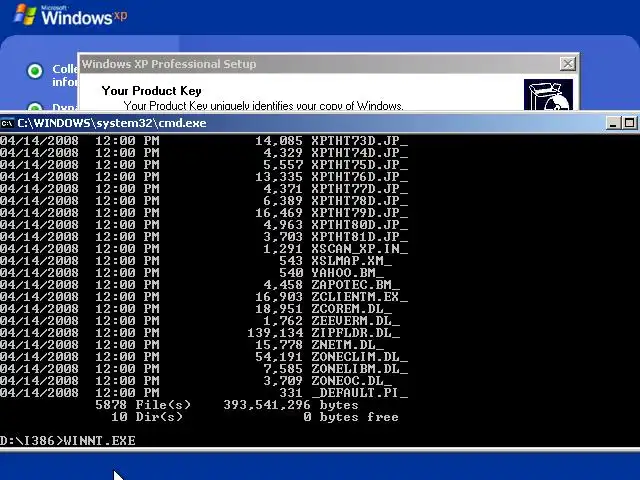Select the XPTHT75D.JP_ file name
640x480 pixels.
360,165
